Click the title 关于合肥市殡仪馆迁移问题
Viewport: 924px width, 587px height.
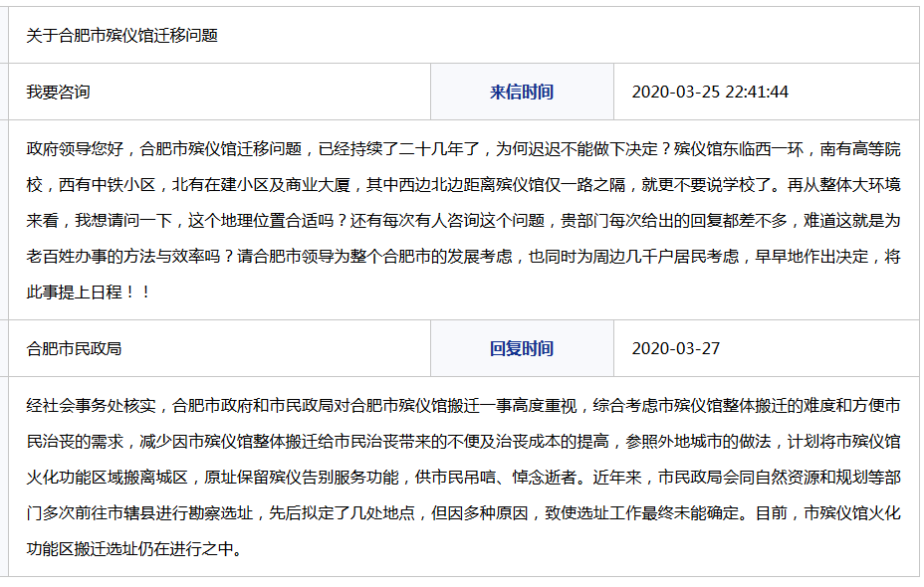point(122,36)
